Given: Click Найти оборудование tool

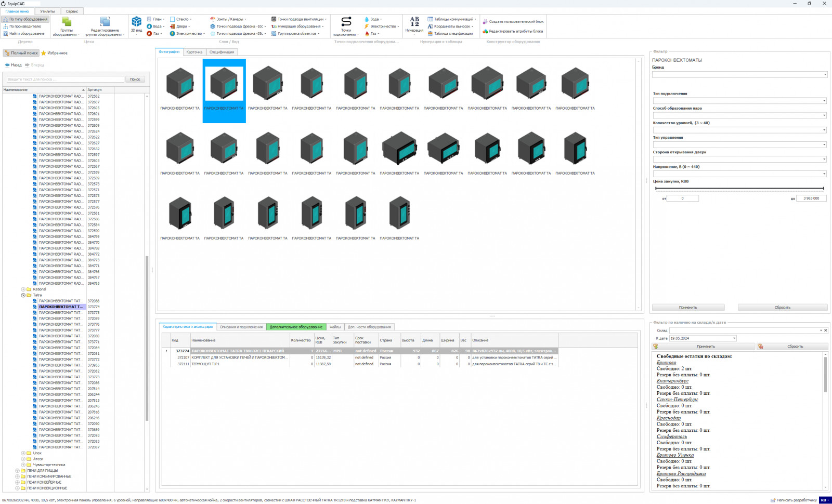Looking at the screenshot, I should click(x=24, y=34).
